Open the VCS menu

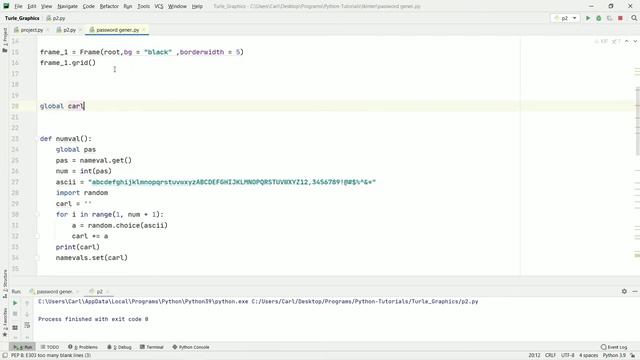(x=159, y=6)
